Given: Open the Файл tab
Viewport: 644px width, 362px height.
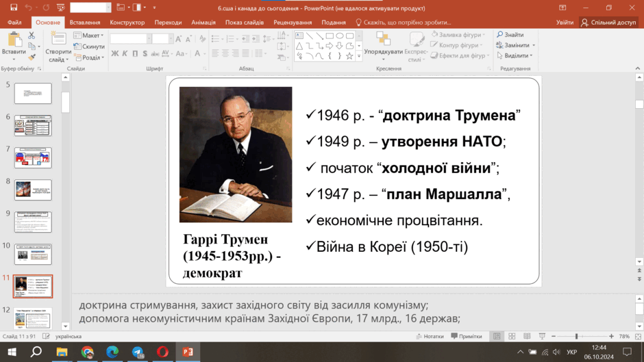Looking at the screenshot, I should pyautogui.click(x=14, y=22).
